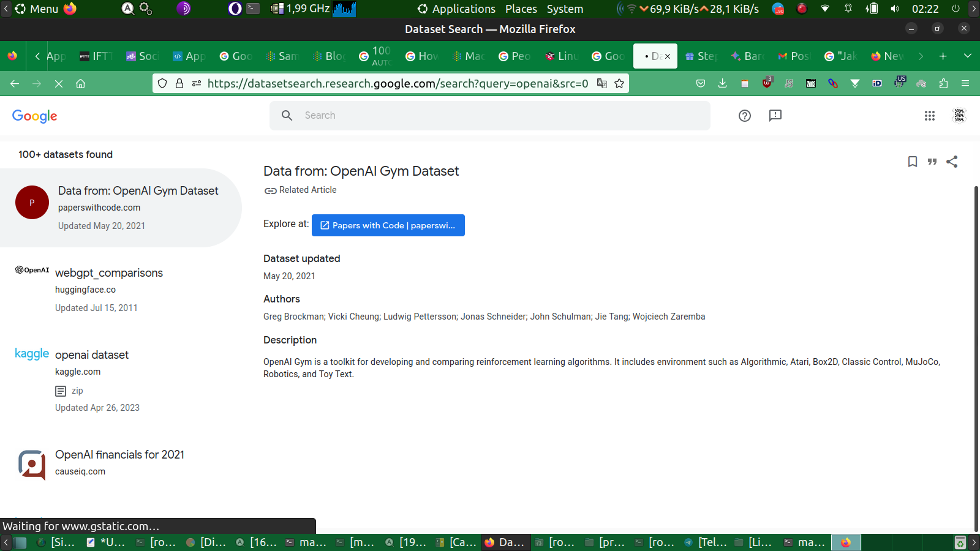Switch to the Telegram window in taskbar
980x551 pixels.
(x=706, y=542)
